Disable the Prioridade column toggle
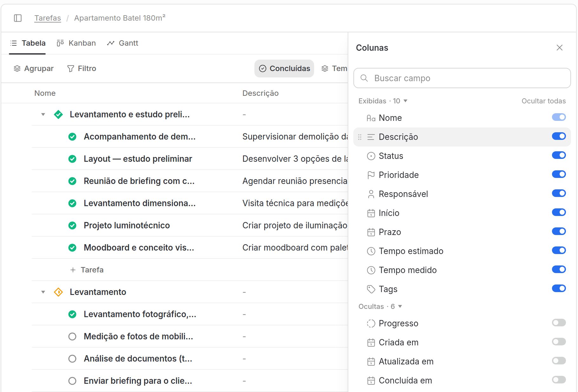 [x=559, y=174]
